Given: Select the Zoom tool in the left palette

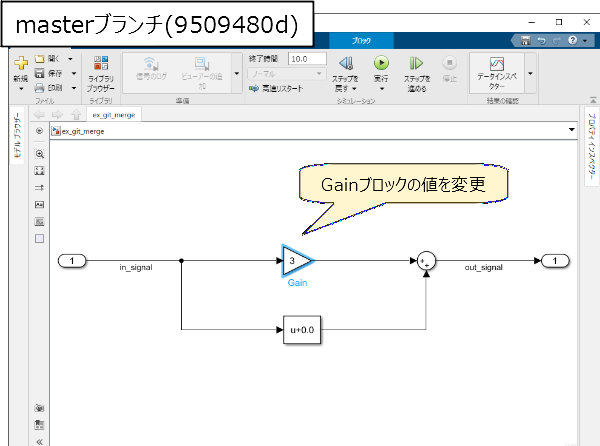Looking at the screenshot, I should point(39,154).
